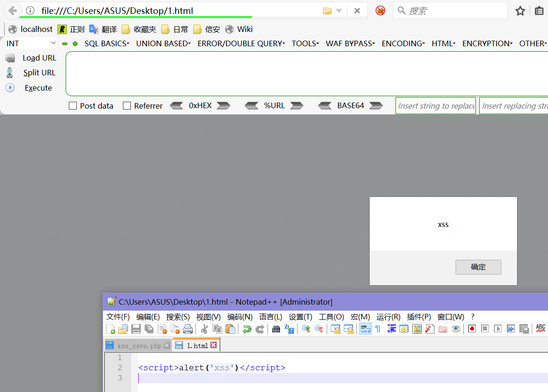The image size is (548, 392).
Task: Click the Insert string to replace field
Action: [435, 105]
